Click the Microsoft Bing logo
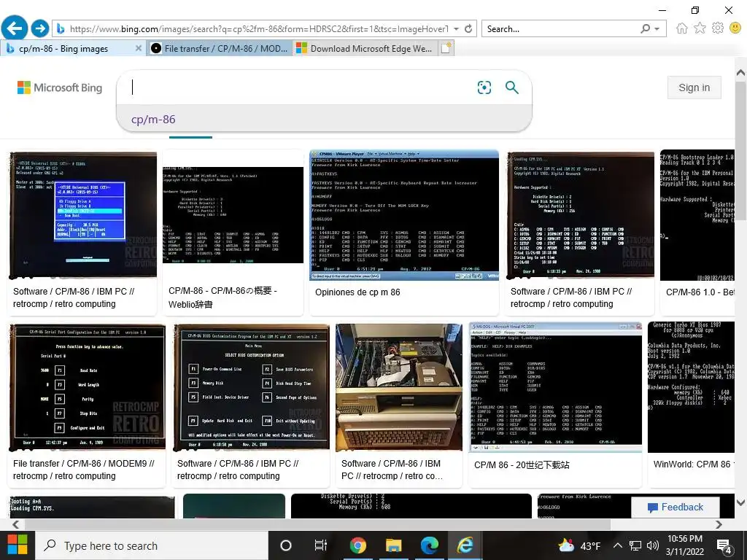Image resolution: width=747 pixels, height=560 pixels. 60,87
